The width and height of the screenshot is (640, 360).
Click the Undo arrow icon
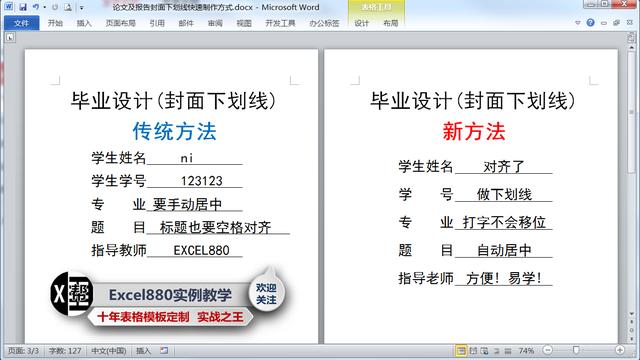pos(36,7)
